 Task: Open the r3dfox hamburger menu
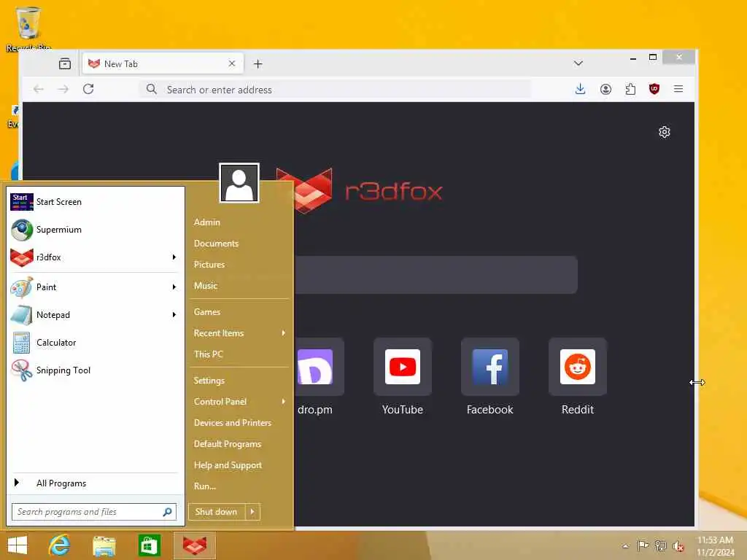pyautogui.click(x=678, y=89)
